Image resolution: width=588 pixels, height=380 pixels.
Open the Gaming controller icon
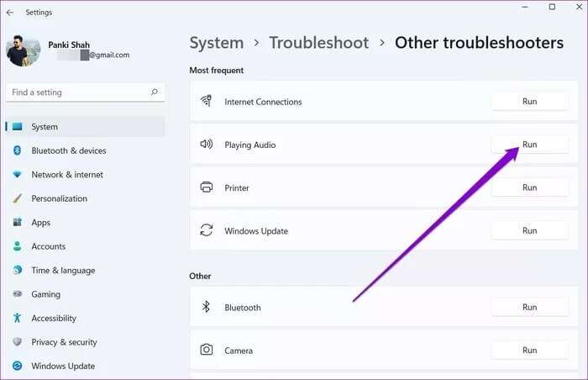click(x=18, y=293)
